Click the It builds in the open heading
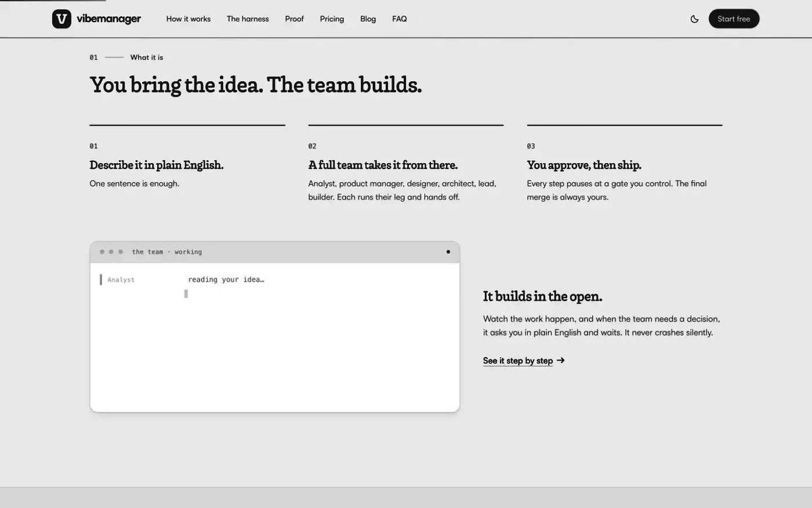812x508 pixels. coord(542,296)
